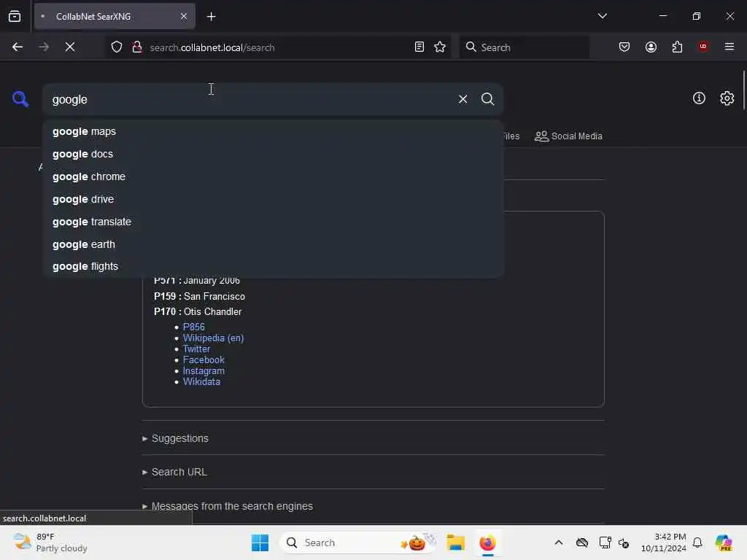Go back to previous page

tap(18, 47)
